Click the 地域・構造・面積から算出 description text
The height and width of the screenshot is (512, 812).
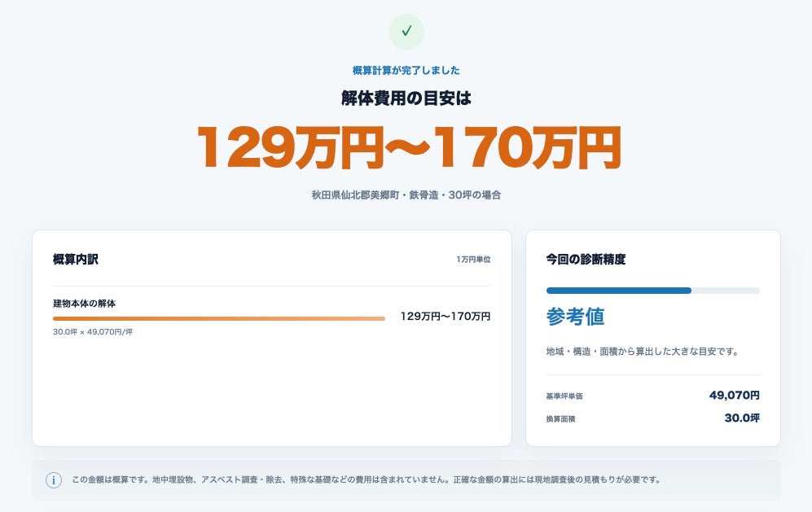642,352
